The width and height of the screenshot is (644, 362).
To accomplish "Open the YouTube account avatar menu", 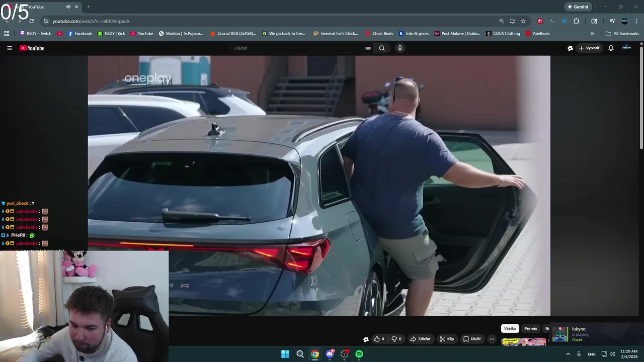I will click(x=626, y=48).
